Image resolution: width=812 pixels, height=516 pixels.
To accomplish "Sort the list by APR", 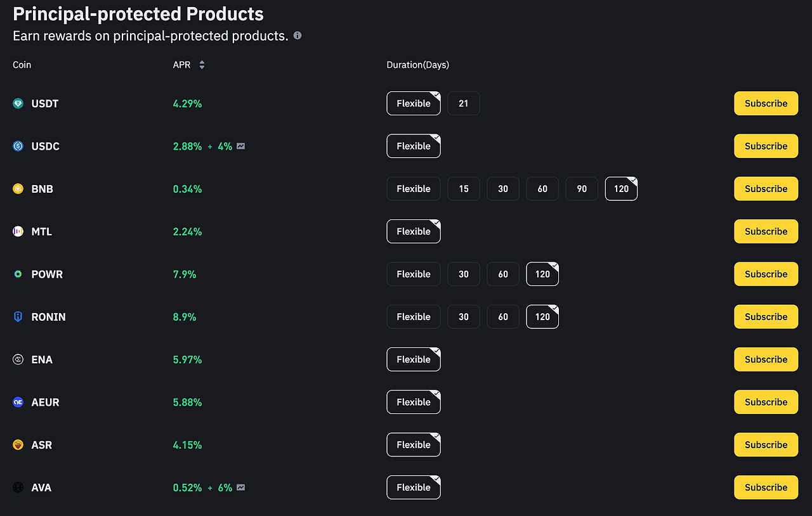I will coord(202,65).
